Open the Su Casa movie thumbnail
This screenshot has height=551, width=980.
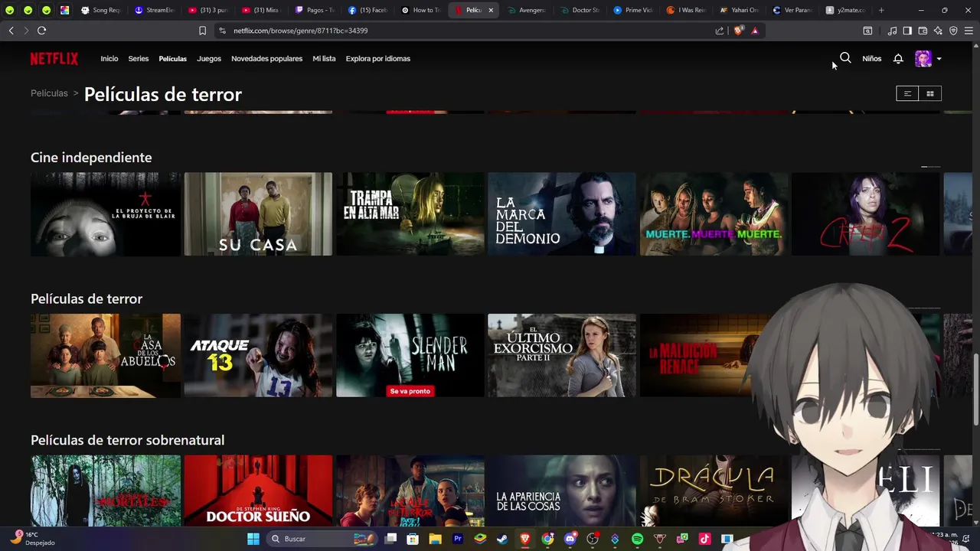click(x=258, y=214)
